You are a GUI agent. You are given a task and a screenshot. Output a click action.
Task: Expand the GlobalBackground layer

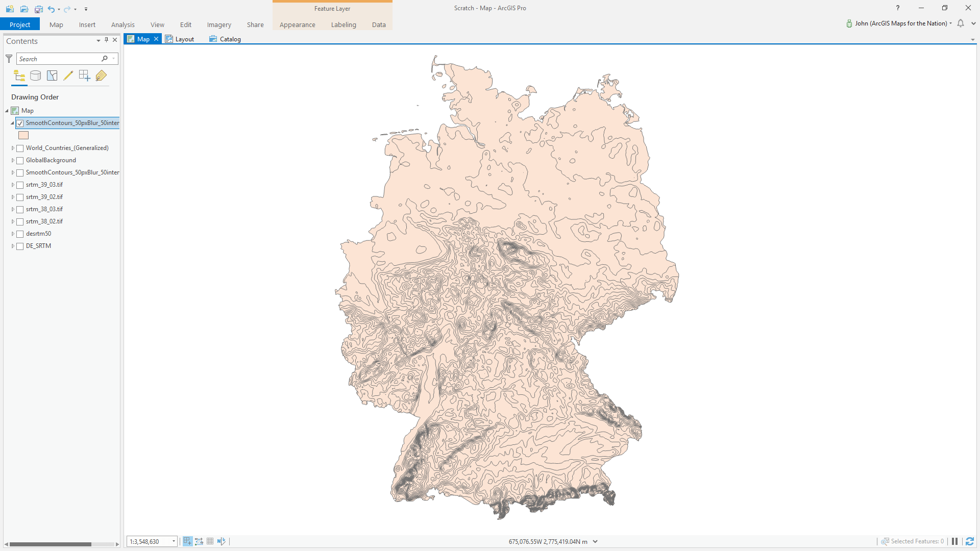tap(13, 160)
